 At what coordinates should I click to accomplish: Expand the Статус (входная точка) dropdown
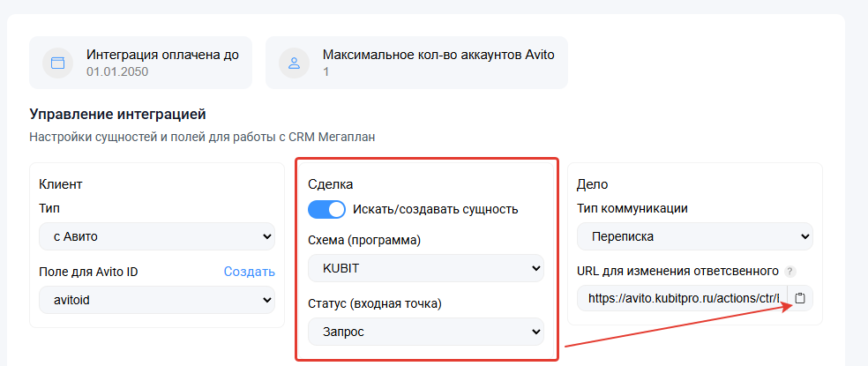pos(426,332)
